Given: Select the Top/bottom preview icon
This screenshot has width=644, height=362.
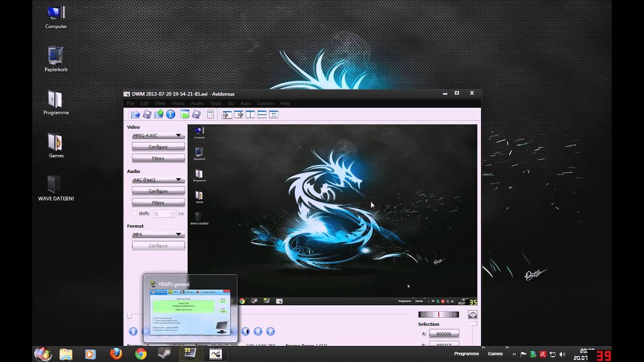Looking at the screenshot, I should 262,115.
